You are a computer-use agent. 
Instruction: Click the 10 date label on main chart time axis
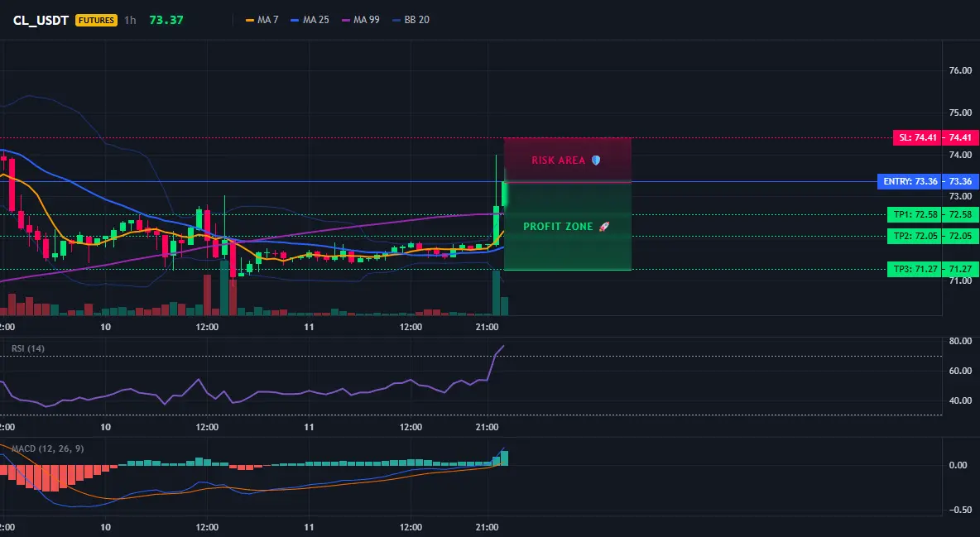tap(105, 327)
